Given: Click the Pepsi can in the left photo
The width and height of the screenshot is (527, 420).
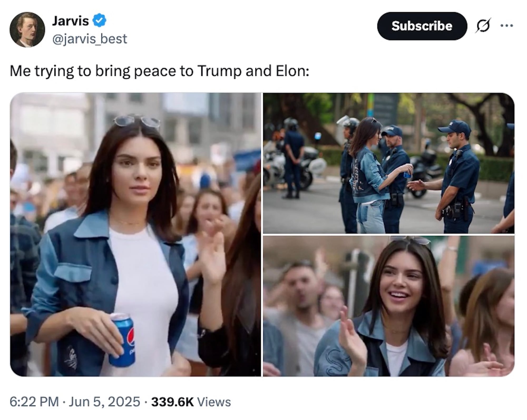Looking at the screenshot, I should [x=122, y=340].
